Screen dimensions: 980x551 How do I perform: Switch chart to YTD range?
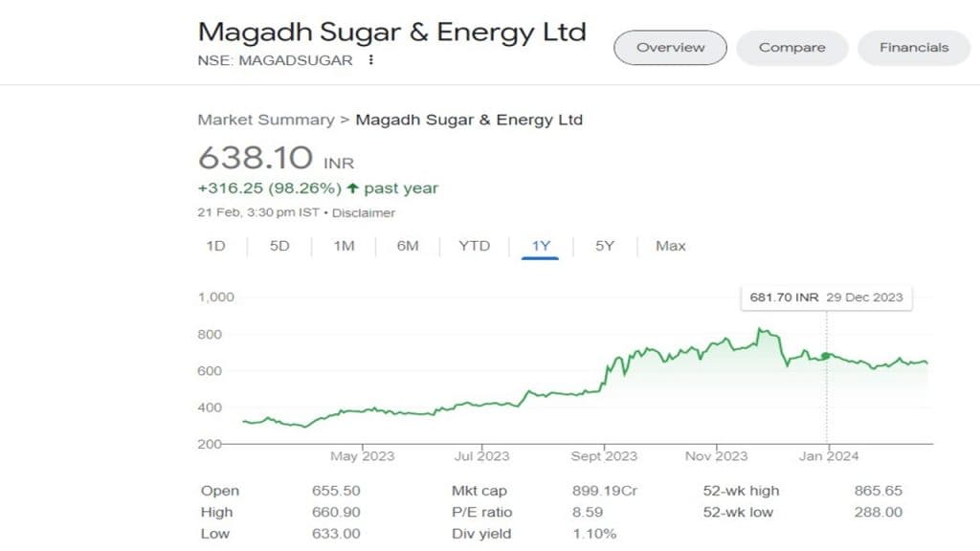click(x=474, y=246)
